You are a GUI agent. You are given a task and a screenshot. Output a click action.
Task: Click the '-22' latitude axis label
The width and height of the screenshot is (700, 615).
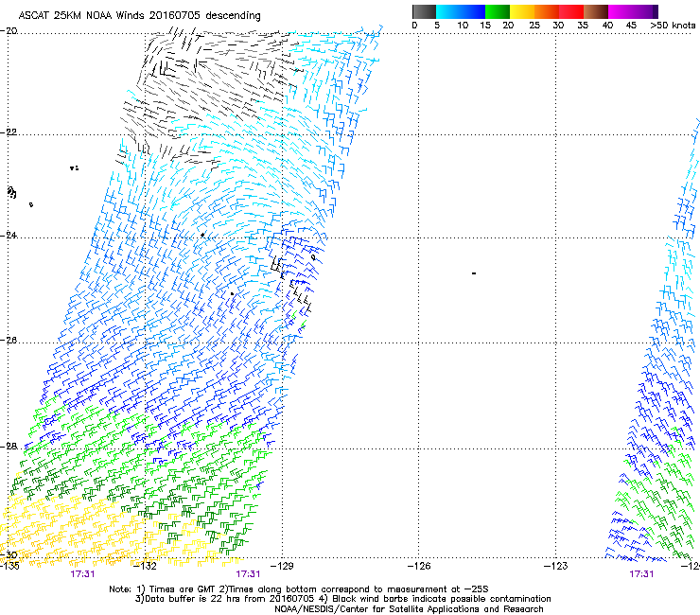9,132
